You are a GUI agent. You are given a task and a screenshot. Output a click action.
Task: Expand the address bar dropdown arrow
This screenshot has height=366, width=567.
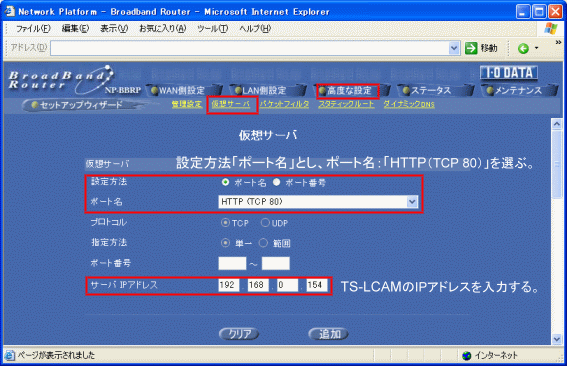[454, 48]
